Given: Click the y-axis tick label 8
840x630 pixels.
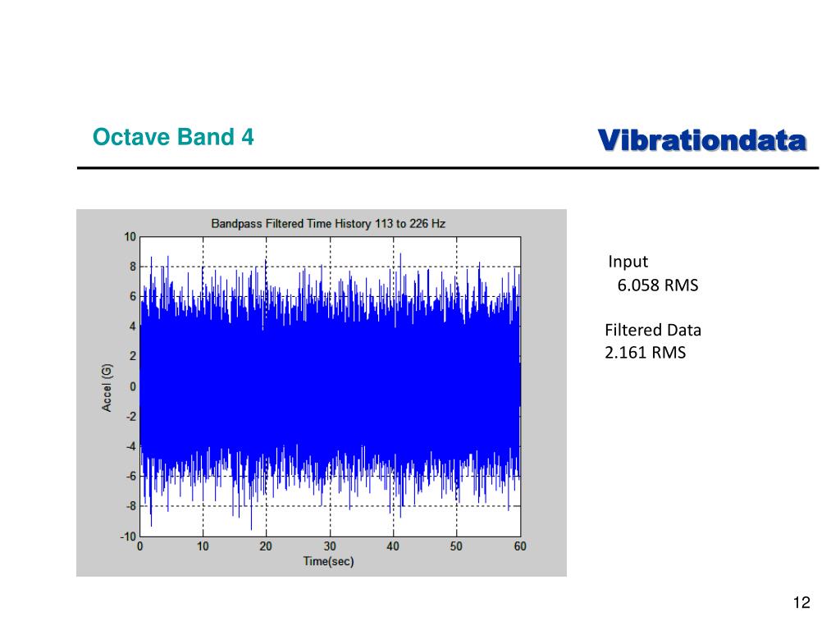Looking at the screenshot, I should click(x=133, y=267).
